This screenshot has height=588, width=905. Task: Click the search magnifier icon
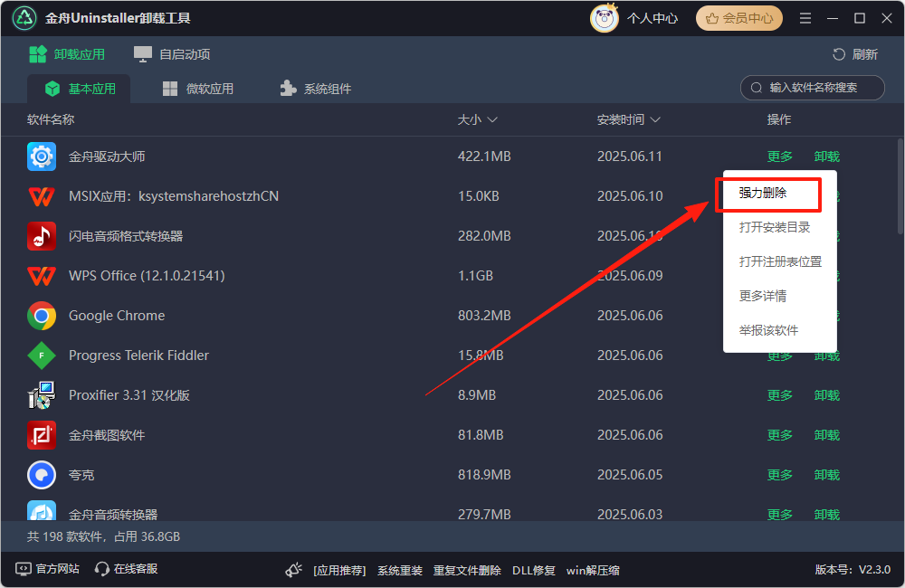[x=756, y=88]
